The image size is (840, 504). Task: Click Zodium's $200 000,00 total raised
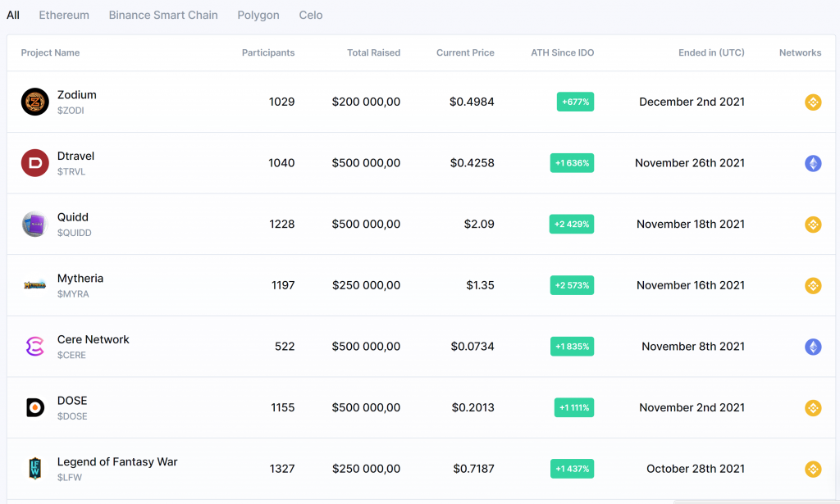pos(366,102)
